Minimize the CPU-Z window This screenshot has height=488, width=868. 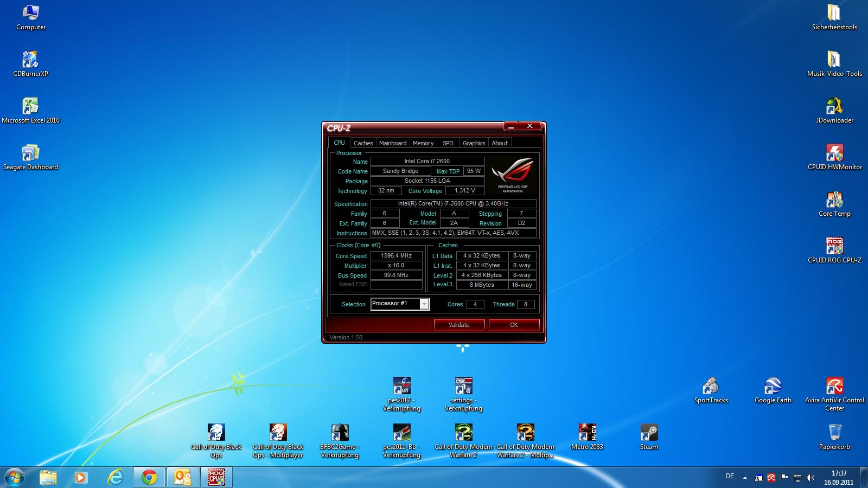pyautogui.click(x=511, y=126)
